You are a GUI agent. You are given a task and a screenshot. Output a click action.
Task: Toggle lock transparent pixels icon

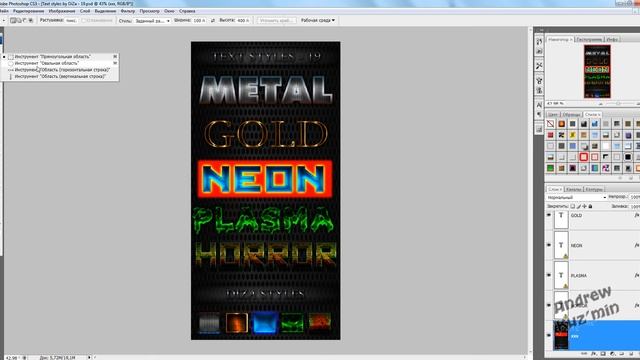573,207
